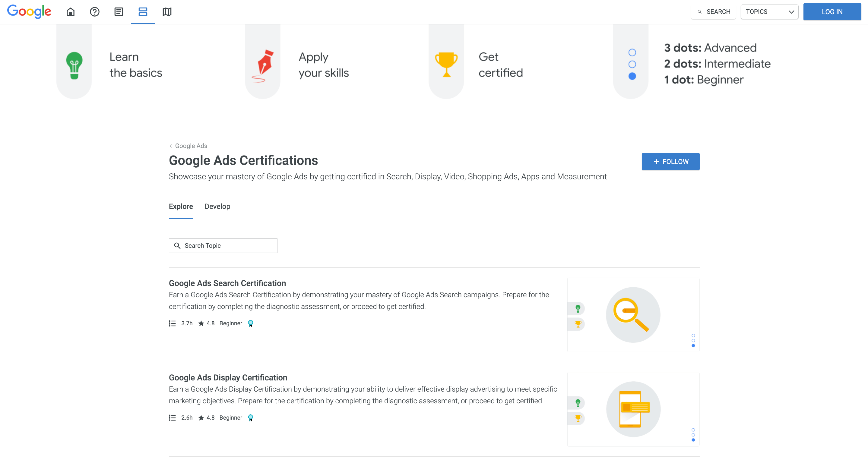Click badge ribbon icon in Display Certification row

pos(251,418)
